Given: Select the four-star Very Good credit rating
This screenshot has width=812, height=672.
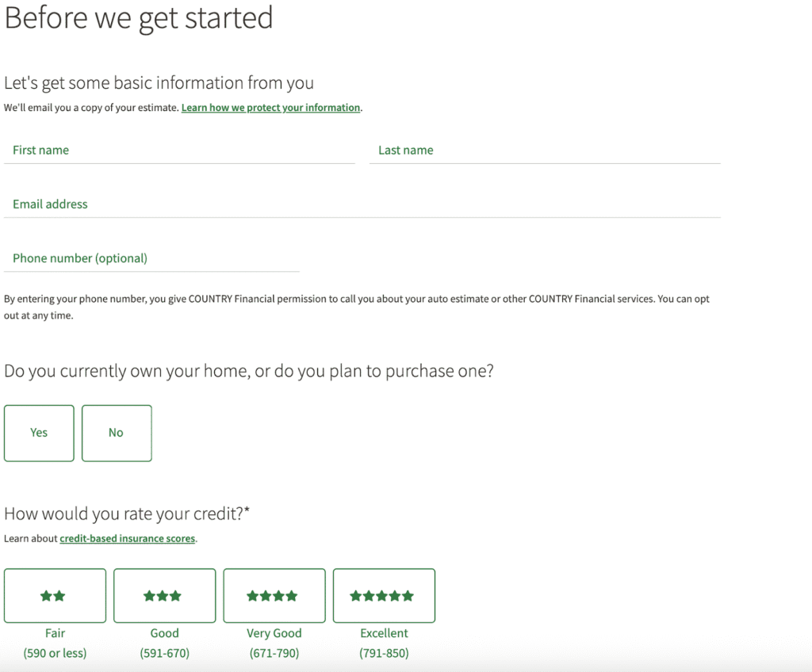Looking at the screenshot, I should click(274, 596).
